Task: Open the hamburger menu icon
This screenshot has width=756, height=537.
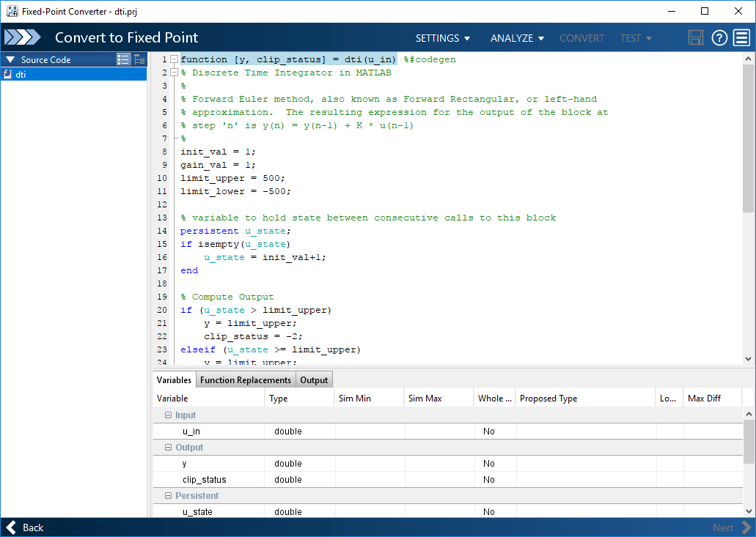Action: pos(741,38)
